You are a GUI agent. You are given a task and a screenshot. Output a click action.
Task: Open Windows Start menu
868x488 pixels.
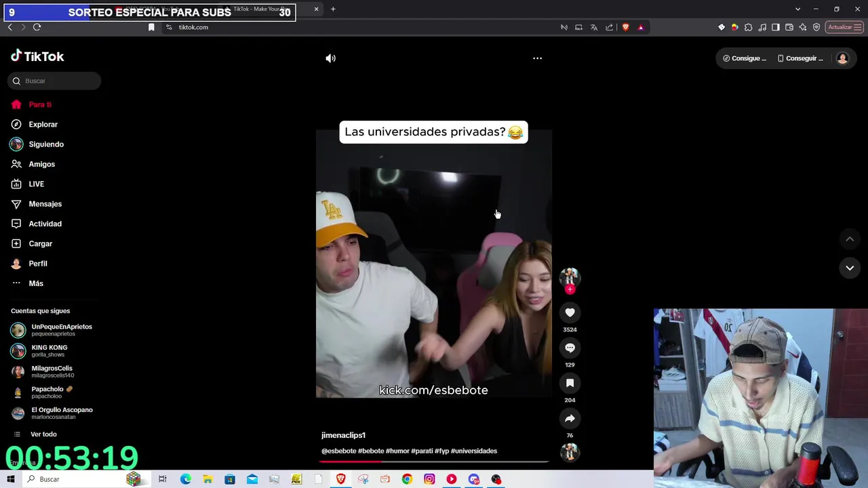[11, 479]
